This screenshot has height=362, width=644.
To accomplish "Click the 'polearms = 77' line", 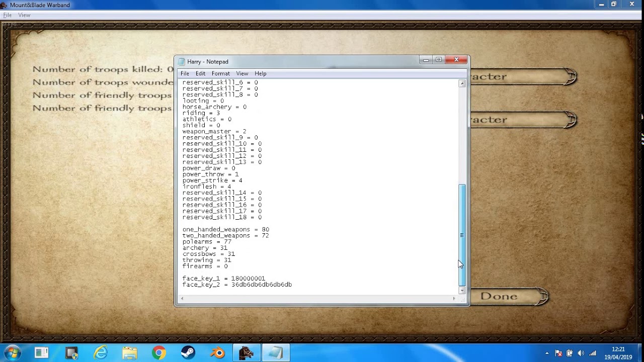I will point(207,242).
